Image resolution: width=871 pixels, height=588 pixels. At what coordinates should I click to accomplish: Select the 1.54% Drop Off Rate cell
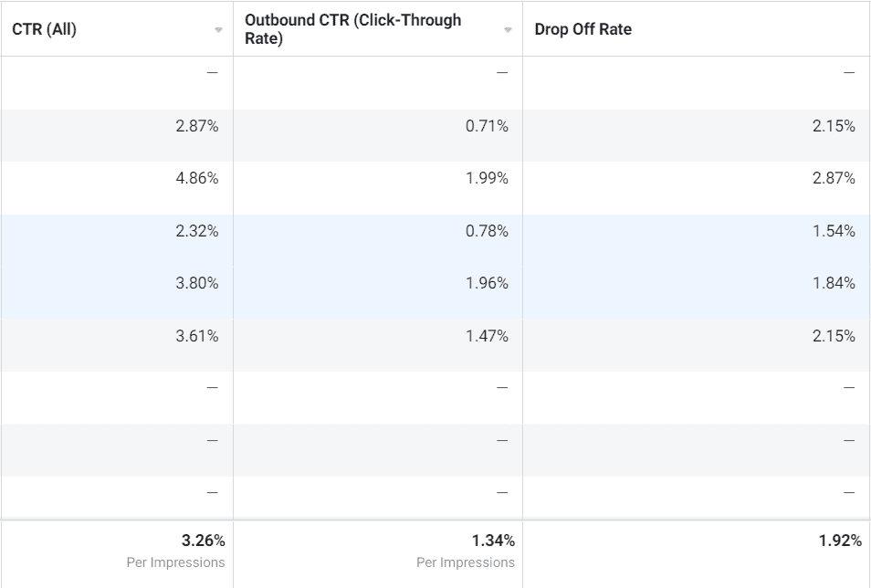pyautogui.click(x=834, y=231)
